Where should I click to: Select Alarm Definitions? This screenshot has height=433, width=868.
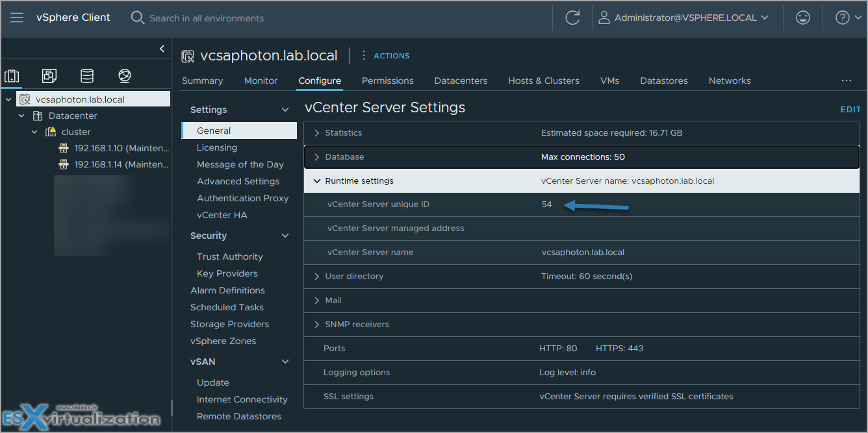click(227, 290)
